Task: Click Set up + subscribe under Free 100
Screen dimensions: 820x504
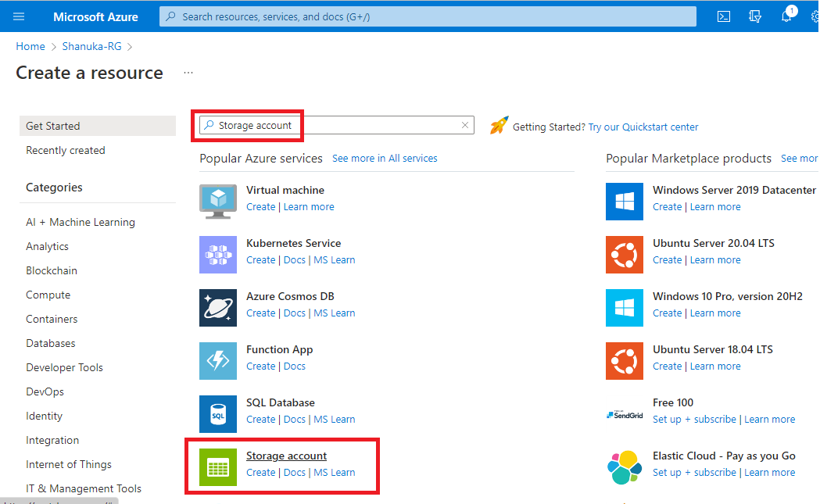Action: [694, 420]
